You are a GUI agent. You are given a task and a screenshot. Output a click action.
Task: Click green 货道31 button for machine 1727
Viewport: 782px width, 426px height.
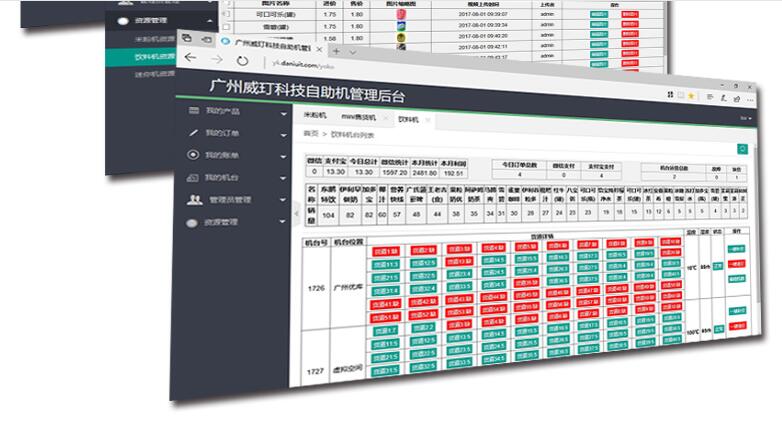coord(385,371)
